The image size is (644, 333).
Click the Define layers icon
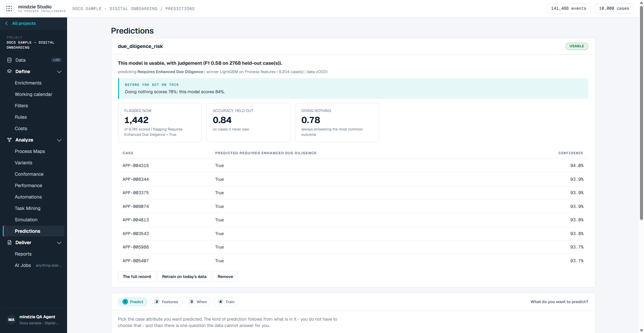coord(9,71)
